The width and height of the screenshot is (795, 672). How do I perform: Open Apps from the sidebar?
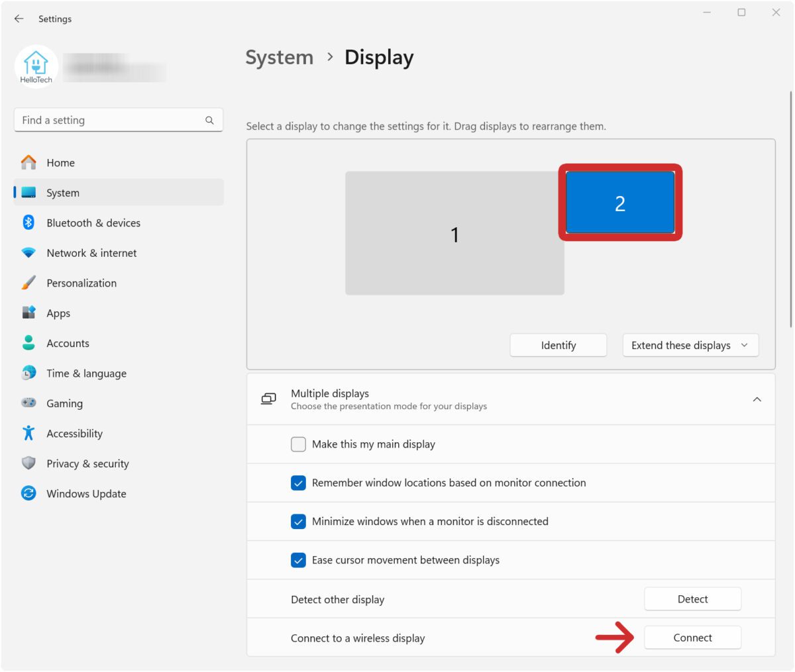[x=58, y=312]
